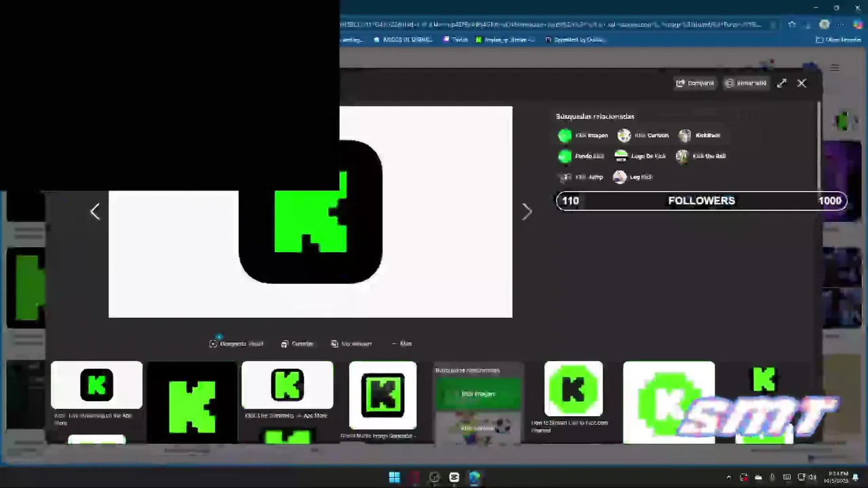Go to the next image with right arrow
Viewport: 868px width, 488px height.
527,211
